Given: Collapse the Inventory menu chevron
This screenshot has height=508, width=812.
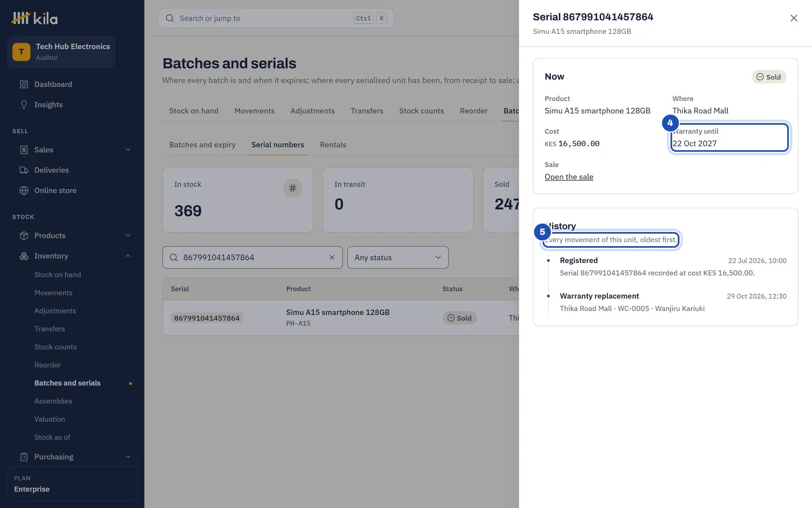Looking at the screenshot, I should coord(128,256).
